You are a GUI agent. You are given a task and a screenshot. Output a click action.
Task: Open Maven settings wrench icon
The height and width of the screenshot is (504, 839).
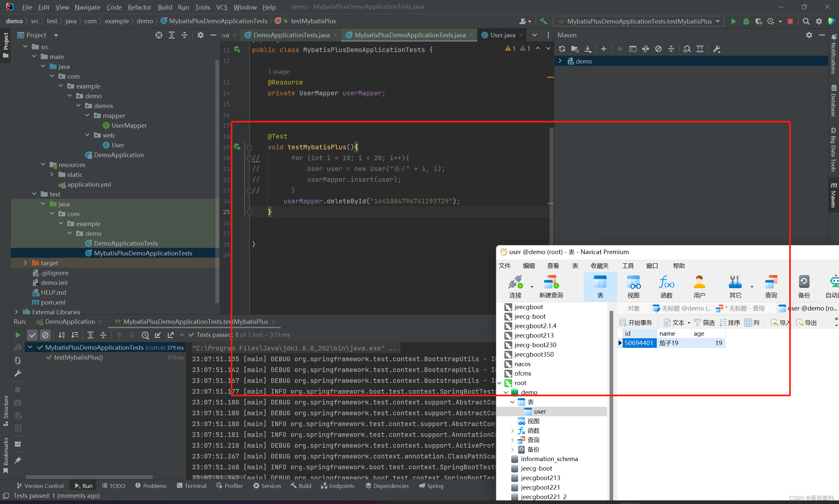click(x=717, y=49)
